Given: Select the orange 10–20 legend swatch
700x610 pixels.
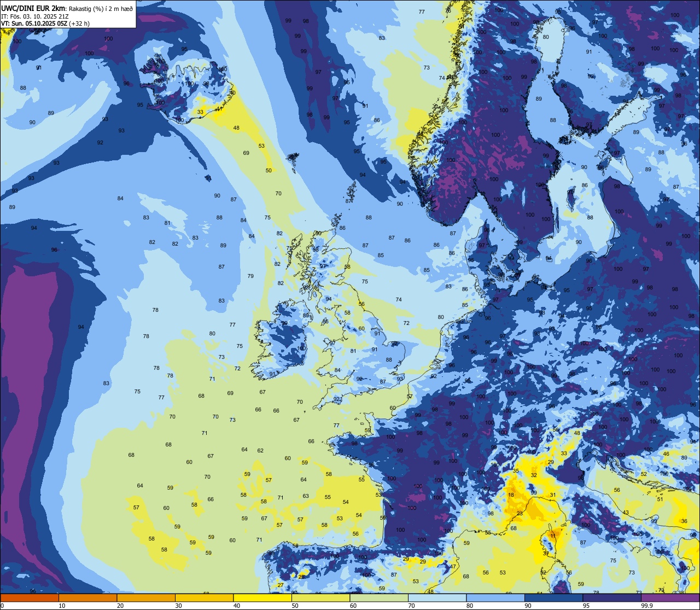Looking at the screenshot, I should click(88, 597).
